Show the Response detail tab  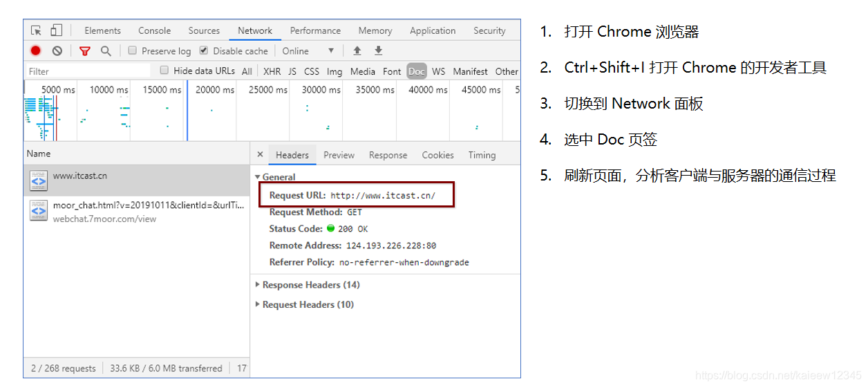point(388,155)
